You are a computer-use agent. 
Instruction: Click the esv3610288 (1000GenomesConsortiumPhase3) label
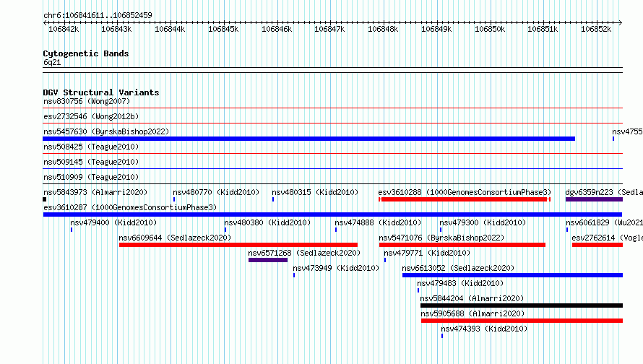(465, 192)
